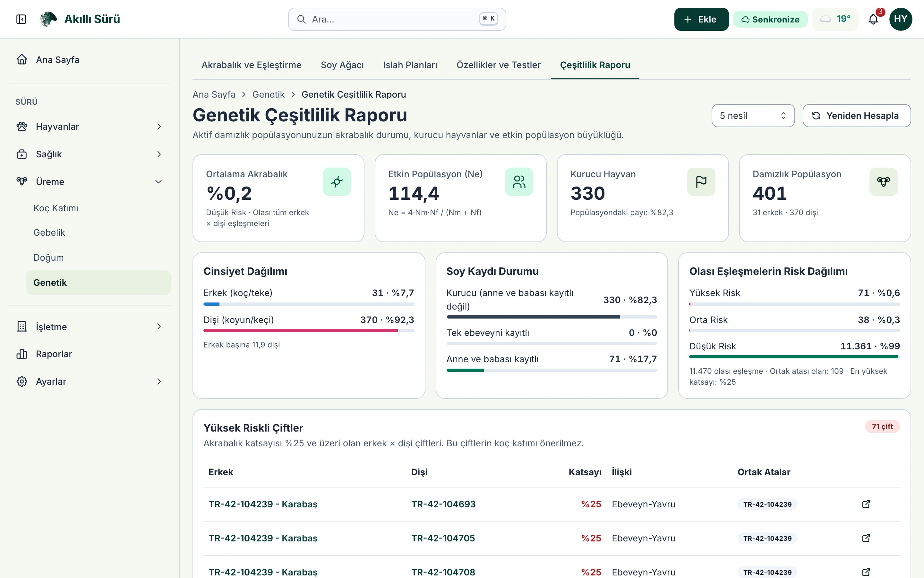This screenshot has height=578, width=924.
Task: Click the Akıllı Sürü logo
Action: pos(80,19)
